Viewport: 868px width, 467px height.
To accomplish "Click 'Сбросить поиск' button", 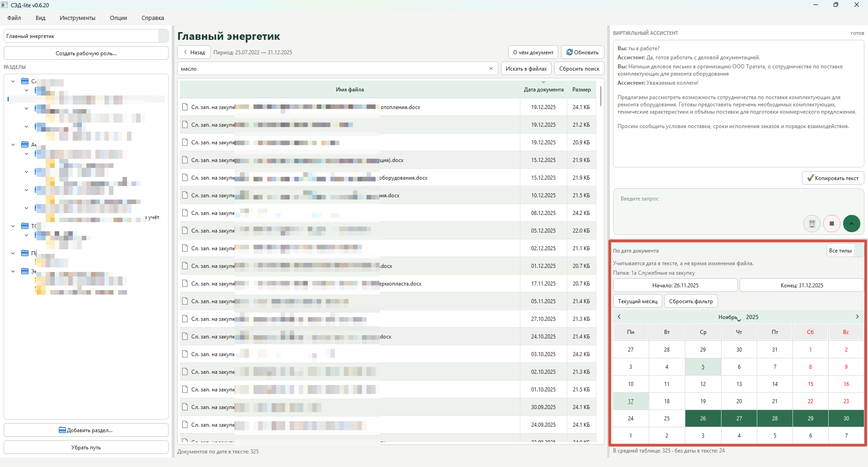I will point(579,69).
